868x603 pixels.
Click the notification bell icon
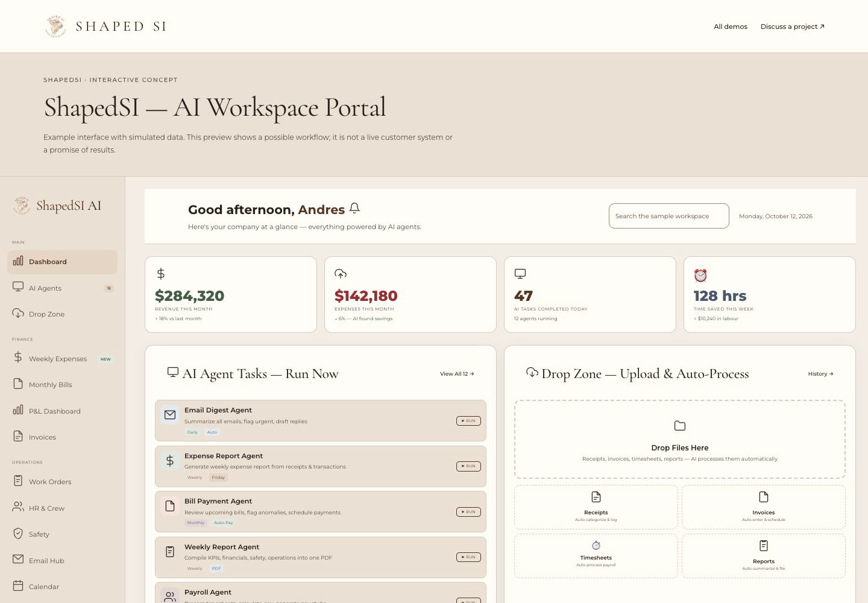point(354,208)
